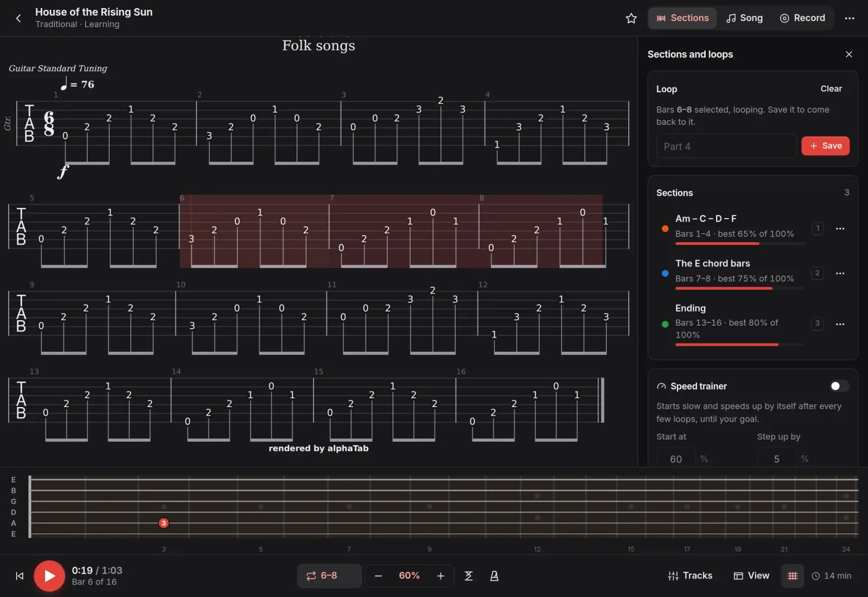Toggle the 6–8 loop button
The width and height of the screenshot is (868, 597).
click(329, 576)
